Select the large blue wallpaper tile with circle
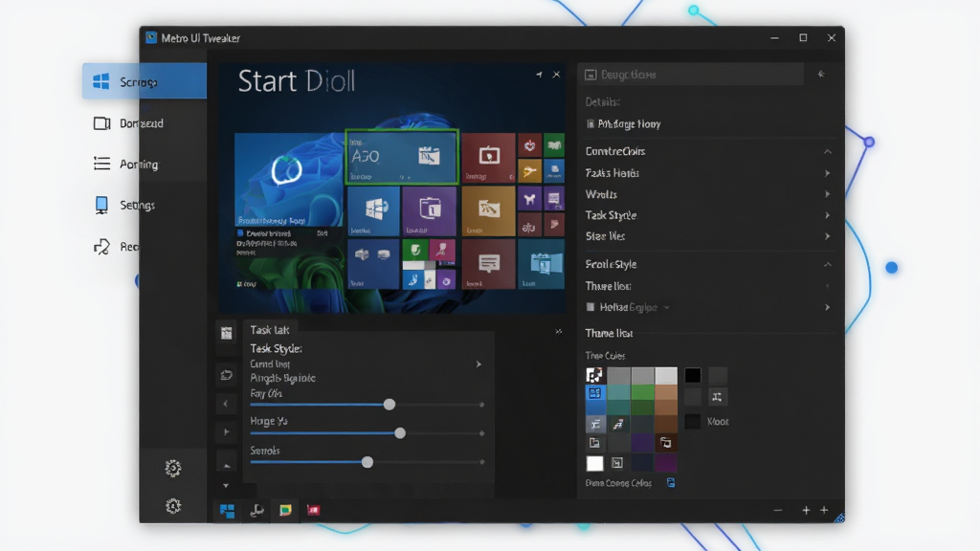Image resolution: width=980 pixels, height=551 pixels. 289,179
